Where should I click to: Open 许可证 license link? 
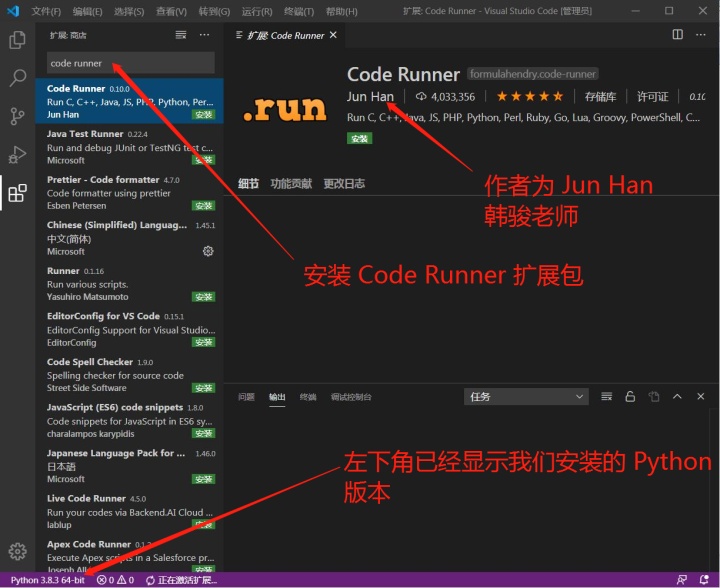[x=652, y=97]
